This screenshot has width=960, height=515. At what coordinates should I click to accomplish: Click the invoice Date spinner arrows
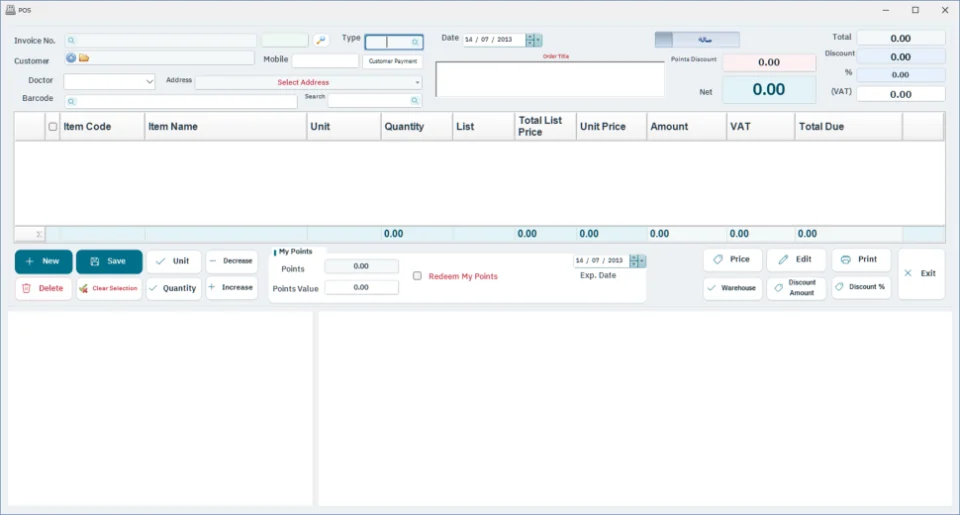530,40
